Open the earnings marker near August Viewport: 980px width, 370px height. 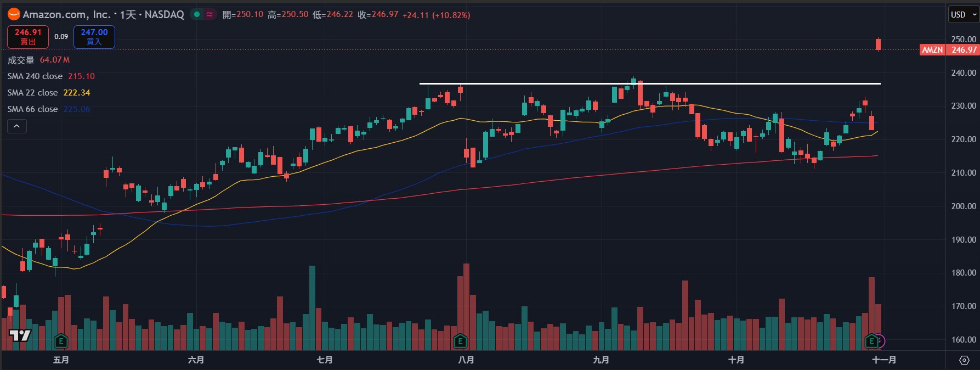tap(460, 341)
